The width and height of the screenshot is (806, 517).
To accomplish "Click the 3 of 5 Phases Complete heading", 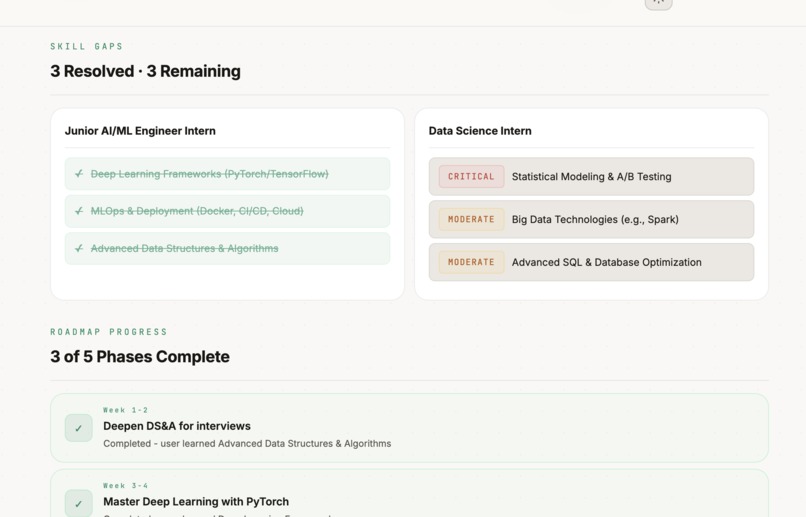I will (140, 357).
